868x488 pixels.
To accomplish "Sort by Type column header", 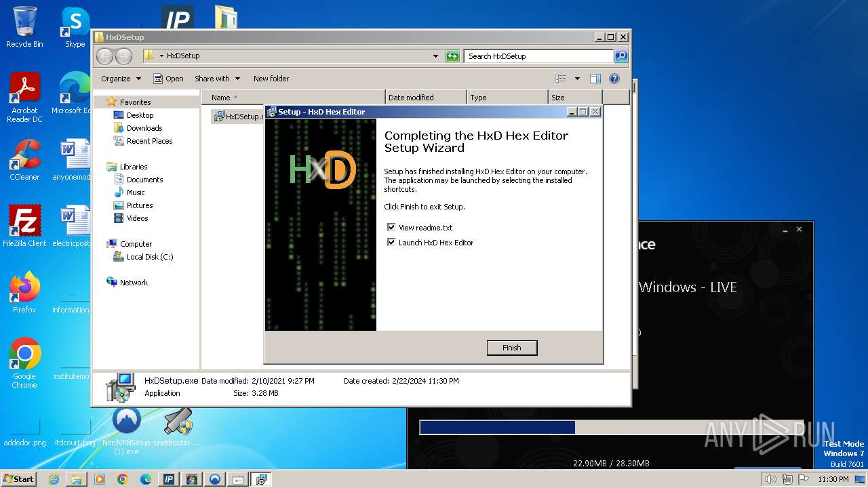I will pyautogui.click(x=507, y=98).
